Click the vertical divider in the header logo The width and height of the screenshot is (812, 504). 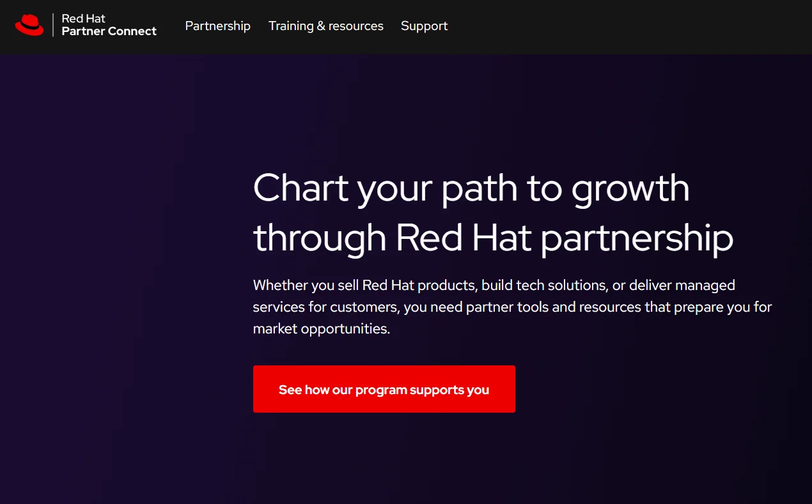[53, 26]
